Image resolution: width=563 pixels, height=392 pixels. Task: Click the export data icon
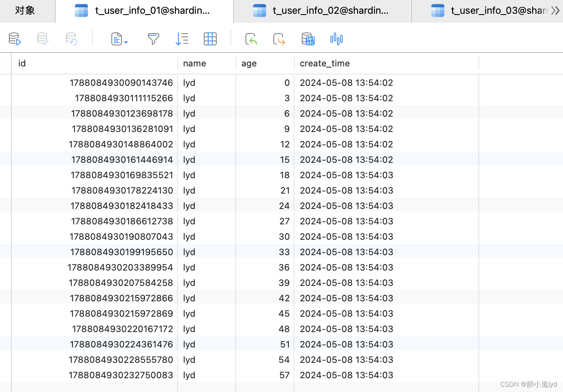279,39
